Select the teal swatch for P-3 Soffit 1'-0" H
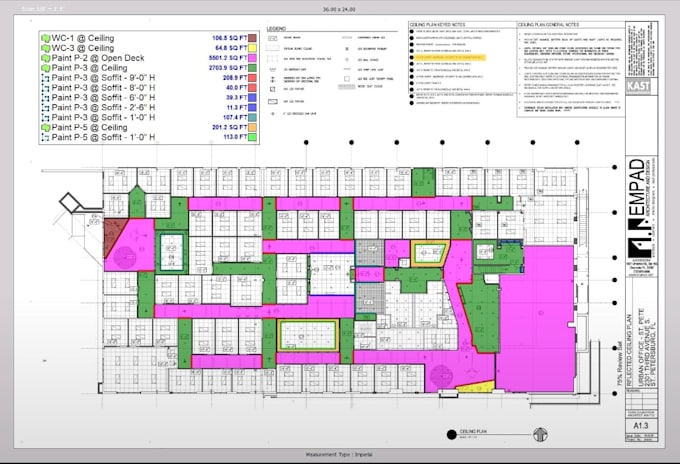 [252, 118]
